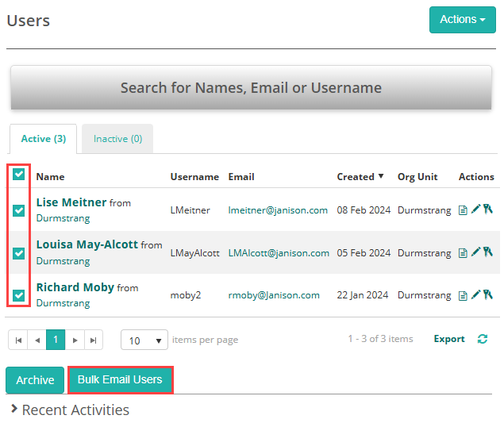Open the Actions dropdown menu

462,20
